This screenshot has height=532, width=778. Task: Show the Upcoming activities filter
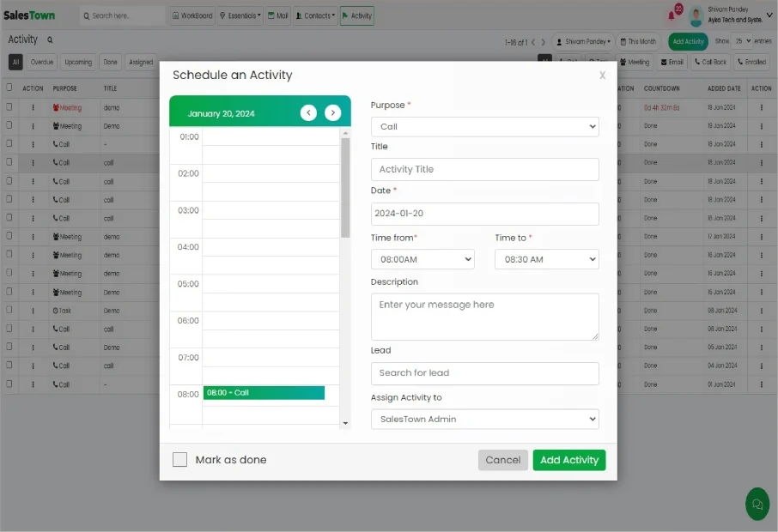[78, 62]
